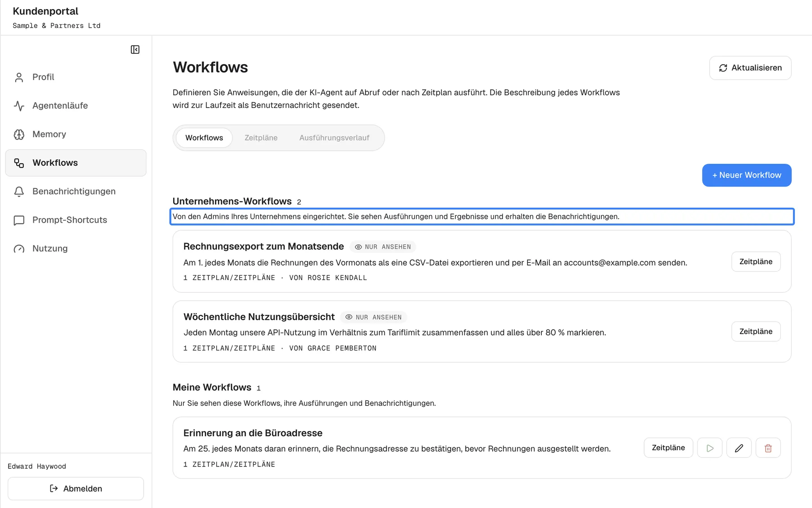Screen dimensions: 812x508
Task: Click Nur ansehen badge on Wöchentliche Nutzungsübersicht
Action: pos(374,317)
